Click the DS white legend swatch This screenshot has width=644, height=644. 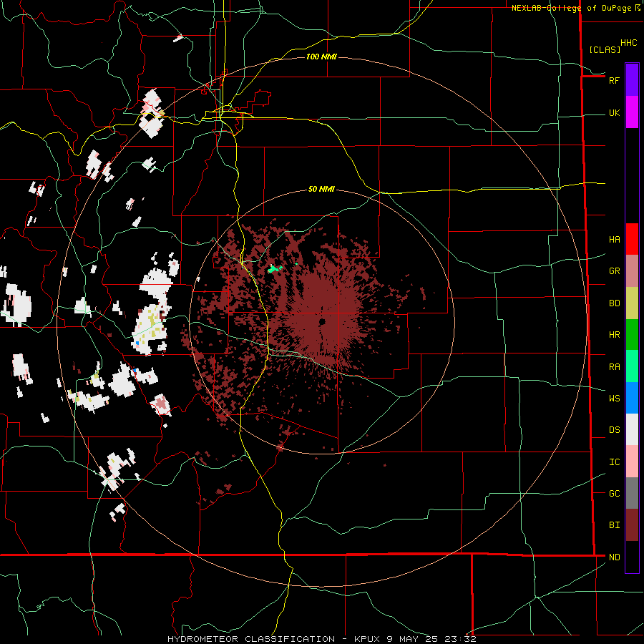632,429
